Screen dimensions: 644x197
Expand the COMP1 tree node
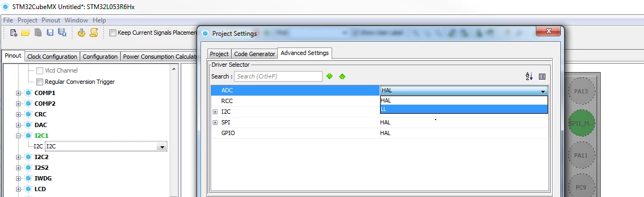pyautogui.click(x=19, y=93)
